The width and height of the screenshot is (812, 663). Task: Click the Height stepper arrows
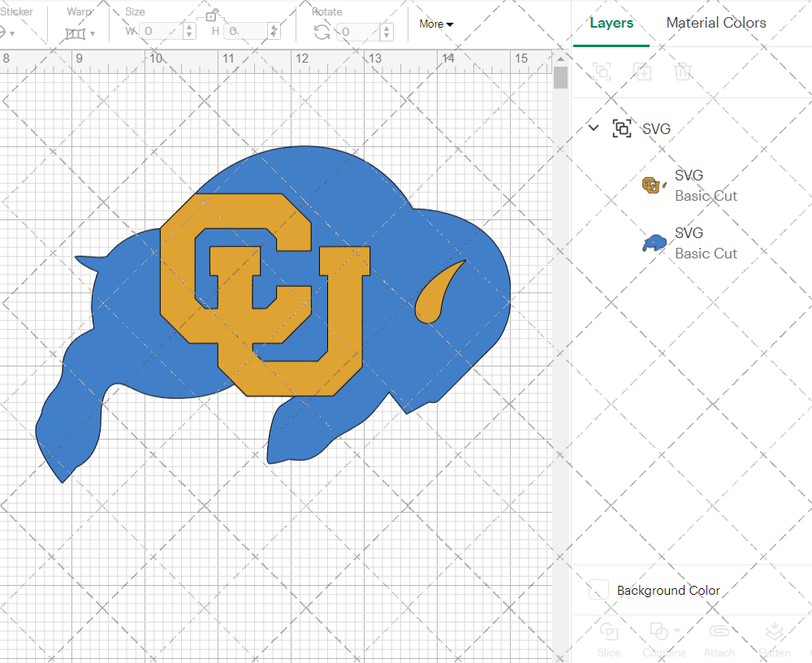[274, 32]
